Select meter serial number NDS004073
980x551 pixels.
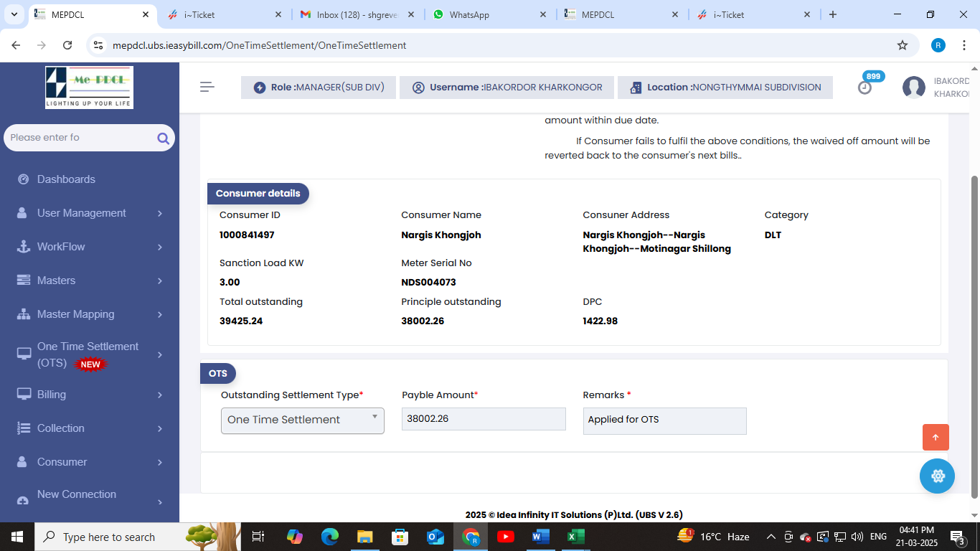tap(428, 283)
